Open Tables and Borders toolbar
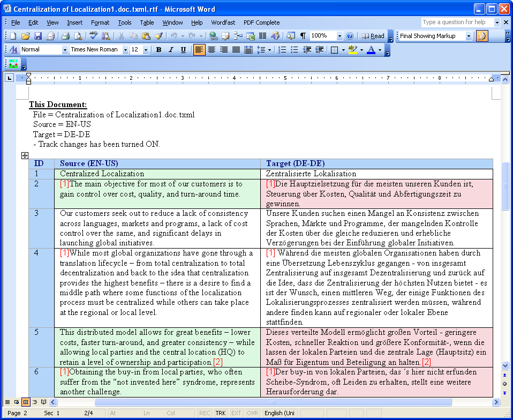The image size is (513, 420). (226, 36)
